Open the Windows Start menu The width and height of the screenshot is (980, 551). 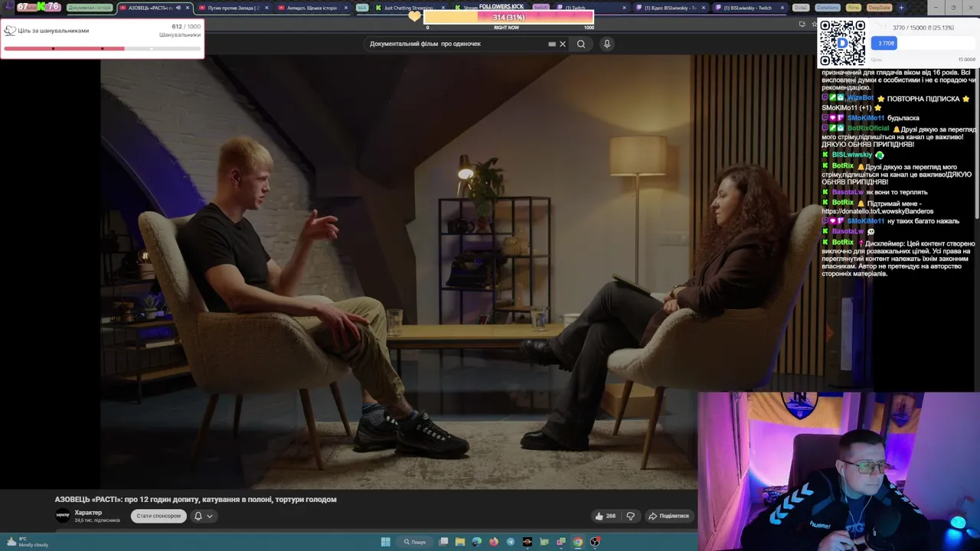[x=386, y=542]
